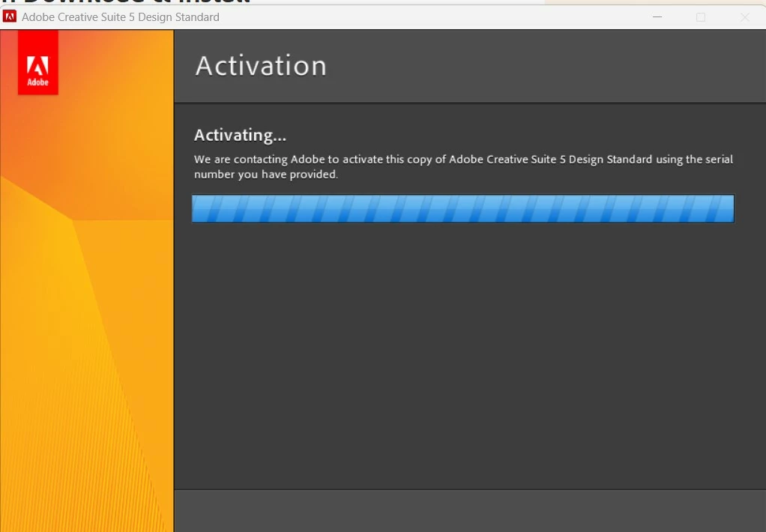
Task: Click the "We are contacting Adobe" message
Action: [x=463, y=166]
